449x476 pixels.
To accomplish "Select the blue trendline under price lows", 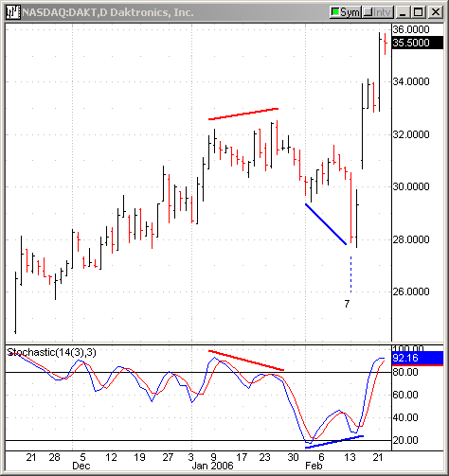I will pyautogui.click(x=326, y=224).
